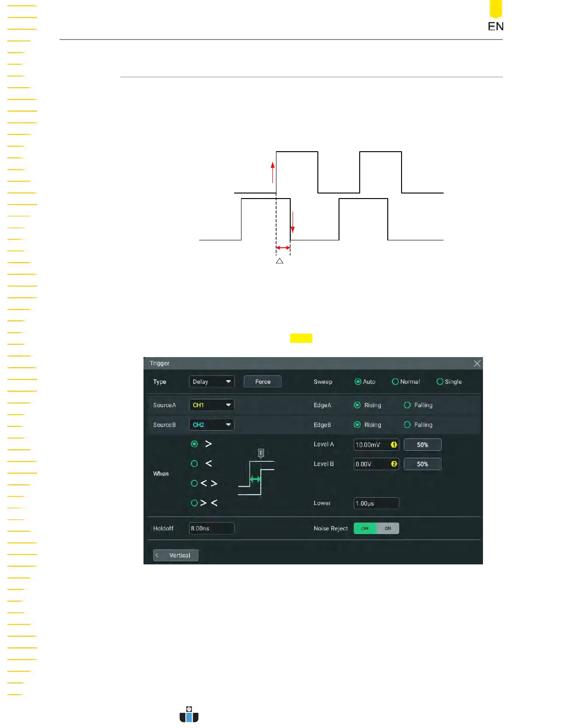Set EdgeB to Rising
This screenshot has width=563, height=728.
pos(368,425)
